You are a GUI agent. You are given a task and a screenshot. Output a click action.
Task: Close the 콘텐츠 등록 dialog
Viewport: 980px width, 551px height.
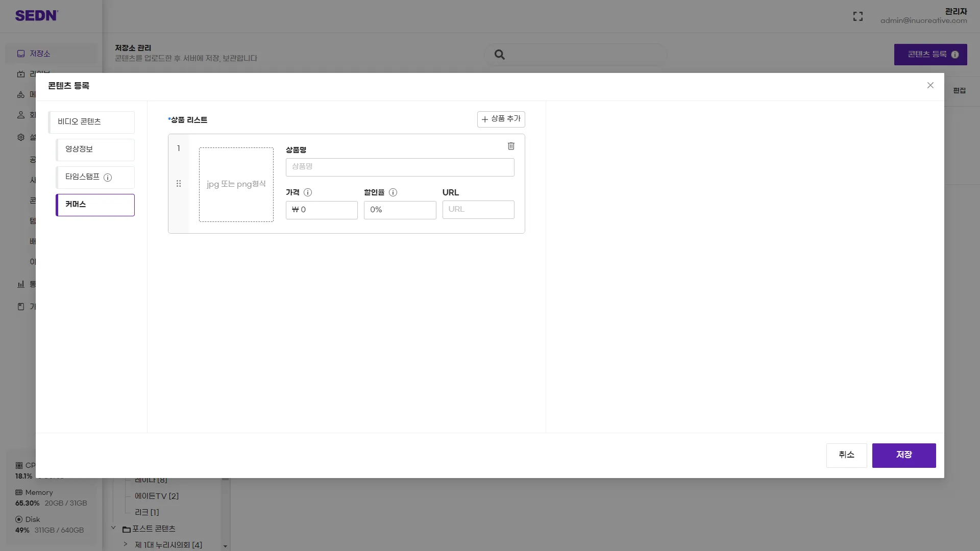(930, 85)
